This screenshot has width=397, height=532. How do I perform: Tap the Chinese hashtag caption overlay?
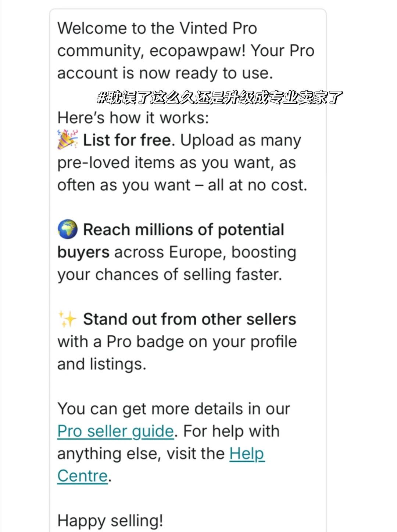[x=219, y=97]
